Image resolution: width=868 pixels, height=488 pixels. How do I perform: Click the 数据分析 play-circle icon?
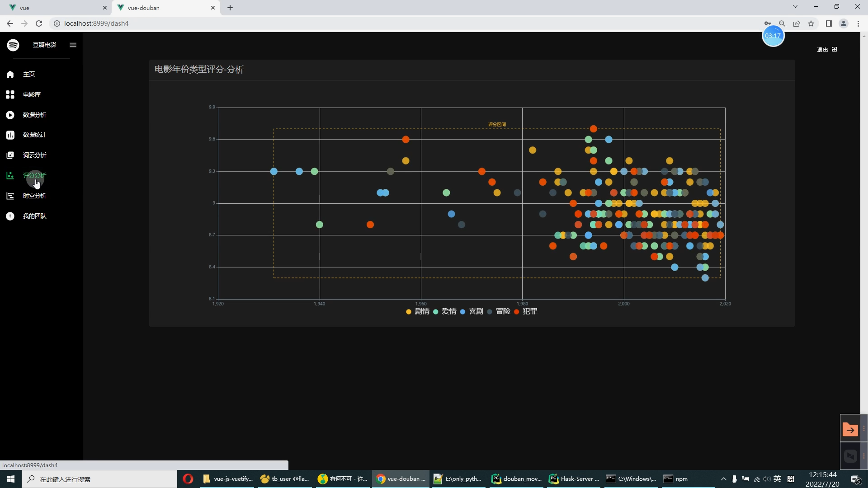click(10, 115)
